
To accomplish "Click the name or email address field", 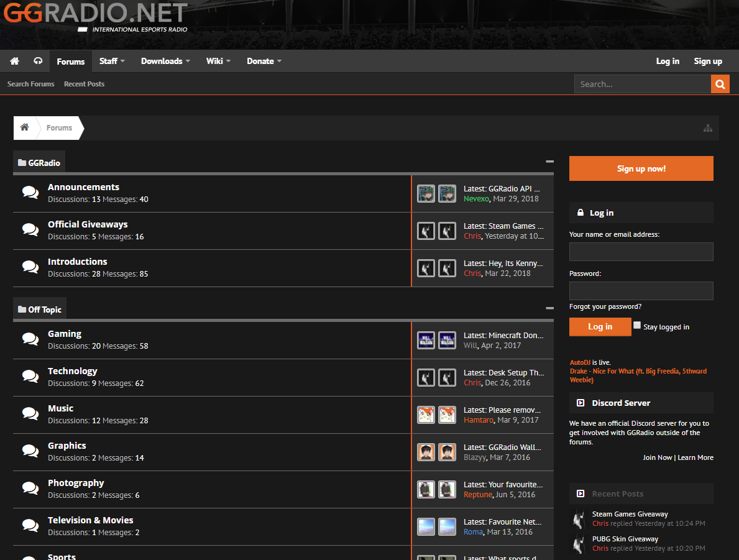I will point(641,252).
